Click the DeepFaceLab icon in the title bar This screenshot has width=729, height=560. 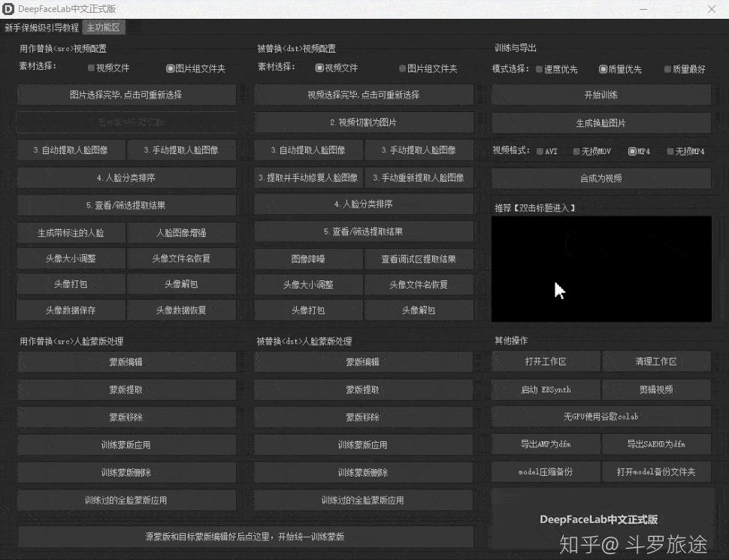coord(8,9)
